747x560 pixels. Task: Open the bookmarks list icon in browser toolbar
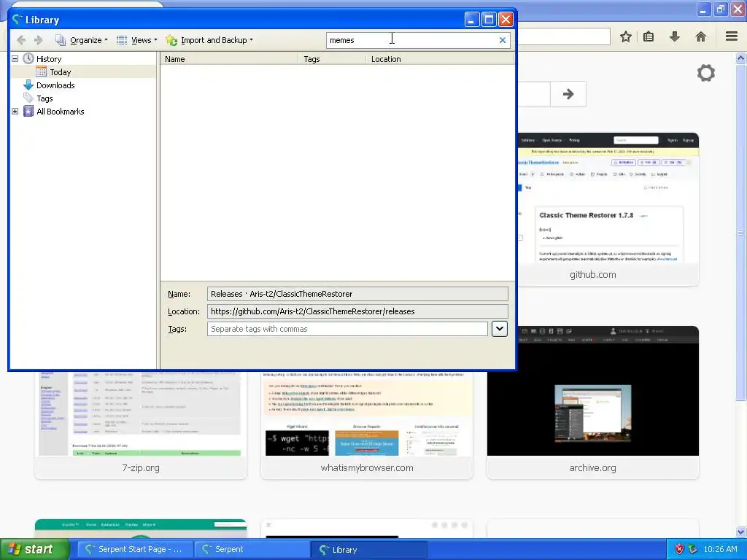click(x=649, y=36)
